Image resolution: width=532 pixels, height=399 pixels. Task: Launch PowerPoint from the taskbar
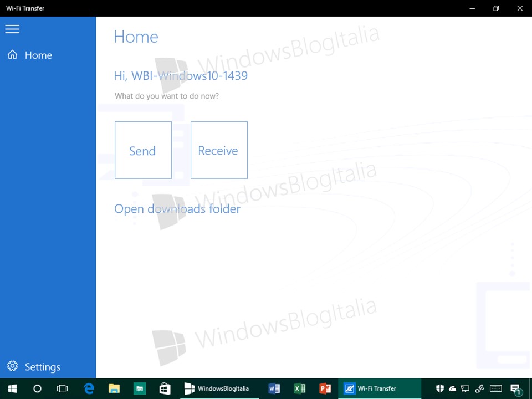tap(325, 388)
